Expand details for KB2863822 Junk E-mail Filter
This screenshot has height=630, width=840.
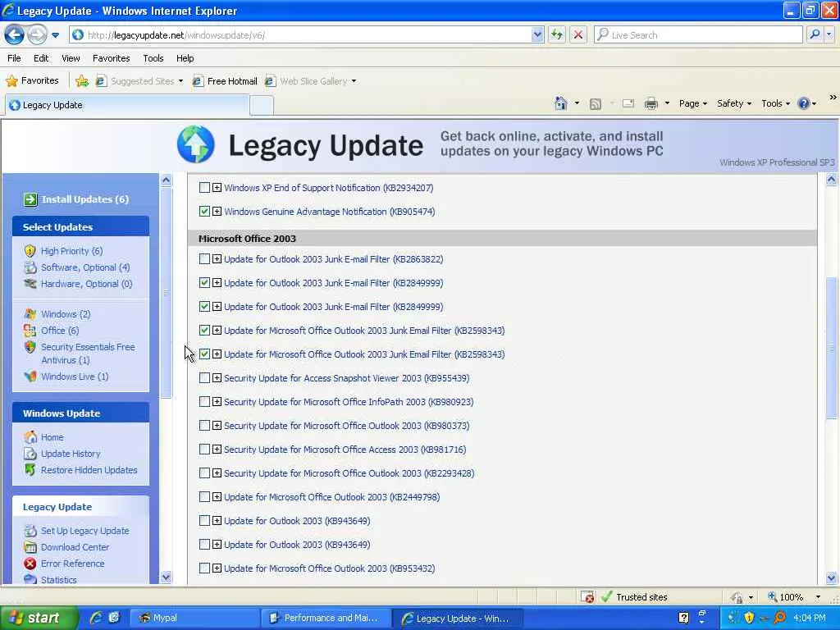coord(217,258)
